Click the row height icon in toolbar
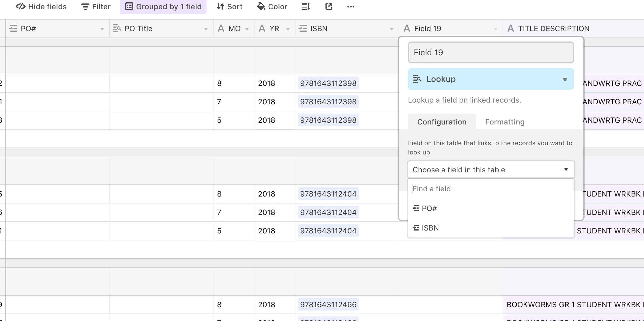Image resolution: width=644 pixels, height=321 pixels. (x=306, y=7)
